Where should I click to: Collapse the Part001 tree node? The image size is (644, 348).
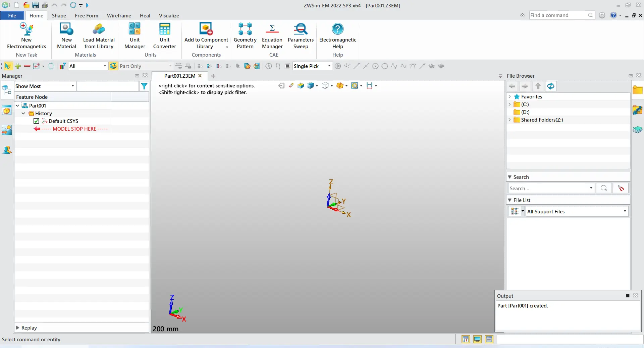pos(17,106)
